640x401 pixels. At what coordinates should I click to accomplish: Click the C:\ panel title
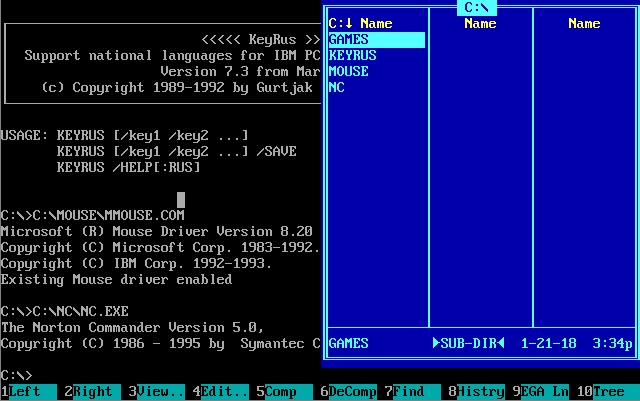pyautogui.click(x=476, y=7)
